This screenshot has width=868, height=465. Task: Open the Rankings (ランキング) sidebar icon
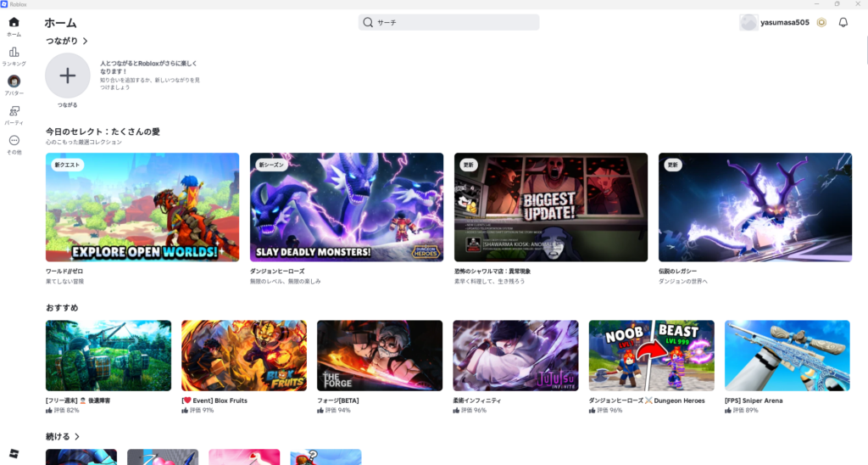click(14, 53)
